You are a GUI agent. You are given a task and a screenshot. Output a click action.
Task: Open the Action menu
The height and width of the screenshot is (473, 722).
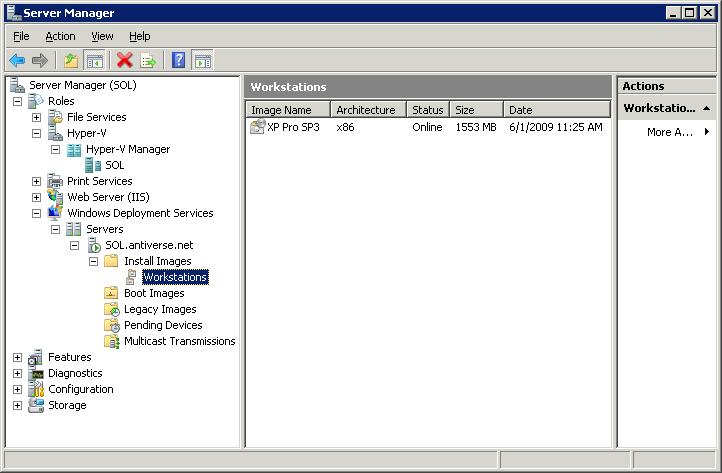60,36
